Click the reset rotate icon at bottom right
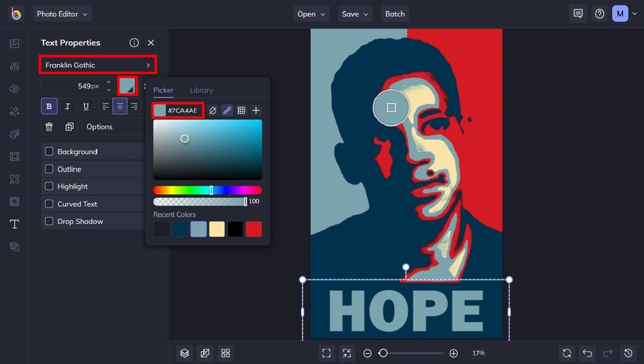The image size is (644, 364). point(567,353)
